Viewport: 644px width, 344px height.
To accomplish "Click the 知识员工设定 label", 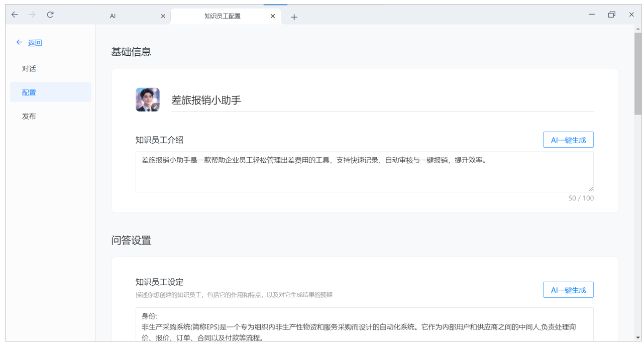I will click(x=159, y=282).
